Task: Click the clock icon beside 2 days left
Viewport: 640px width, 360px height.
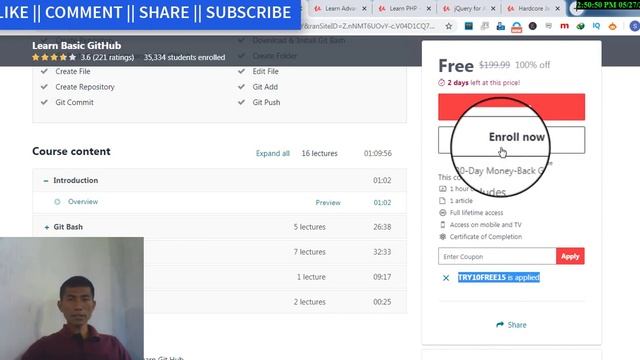Action: coord(442,82)
